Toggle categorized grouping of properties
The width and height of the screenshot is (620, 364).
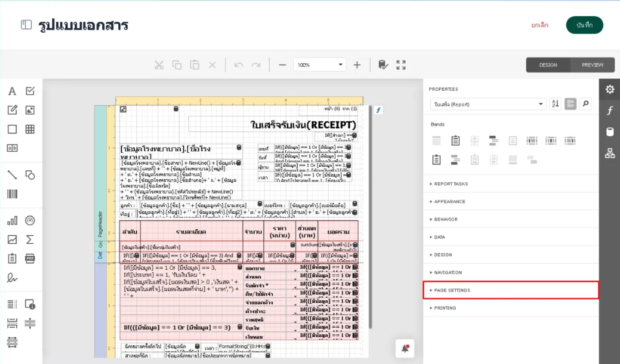[570, 104]
